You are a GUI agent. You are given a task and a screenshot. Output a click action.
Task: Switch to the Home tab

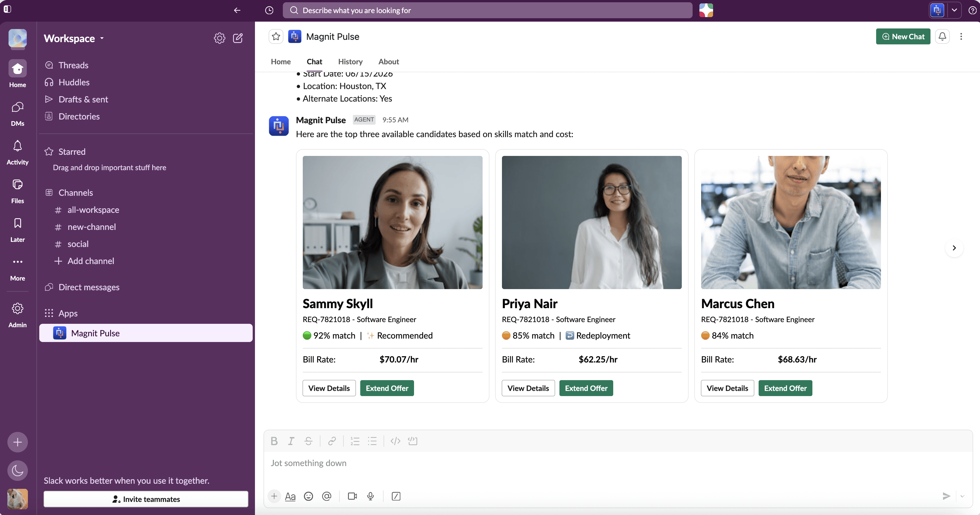[x=280, y=62]
